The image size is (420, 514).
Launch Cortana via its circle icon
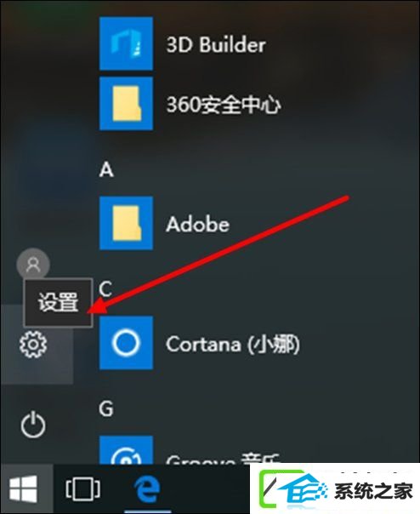point(126,343)
